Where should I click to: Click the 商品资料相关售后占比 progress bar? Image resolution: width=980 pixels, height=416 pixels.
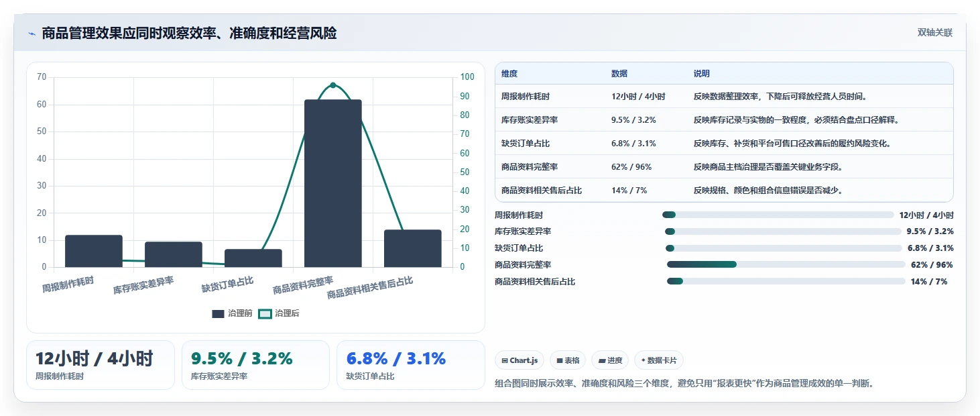[x=786, y=282]
